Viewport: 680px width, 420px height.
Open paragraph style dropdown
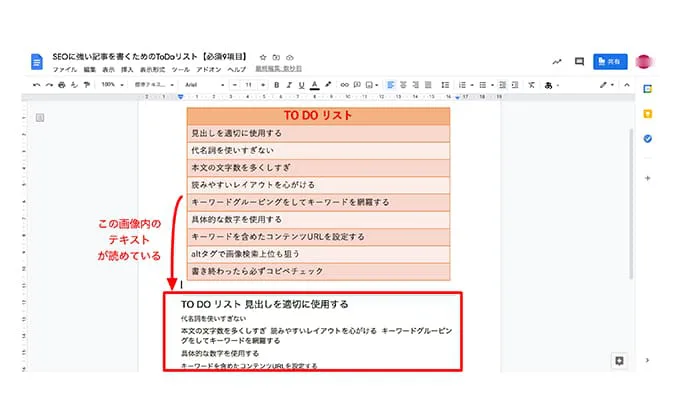[x=154, y=85]
